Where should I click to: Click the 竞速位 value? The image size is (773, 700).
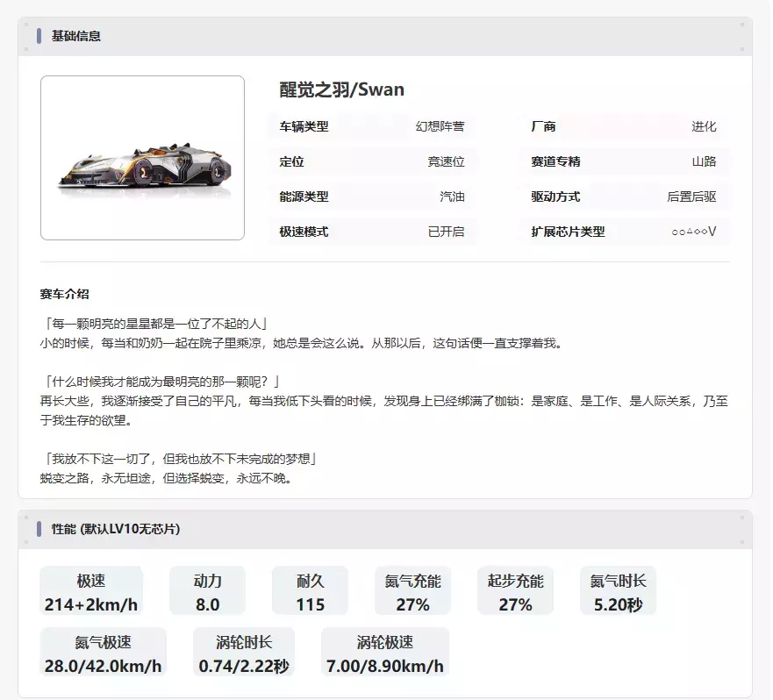(446, 161)
